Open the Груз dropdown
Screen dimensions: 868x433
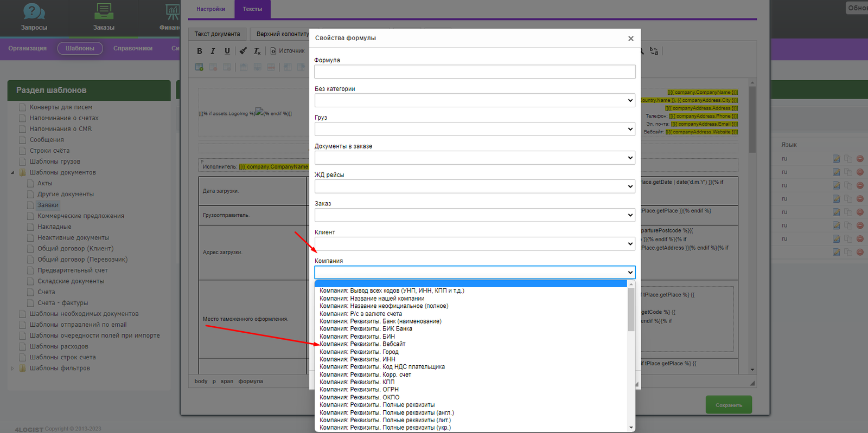475,129
